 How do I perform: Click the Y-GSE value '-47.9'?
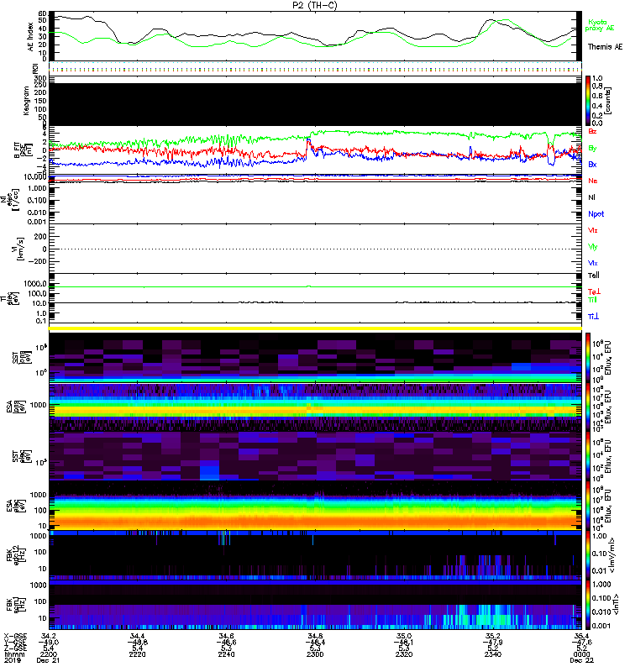[x=493, y=643]
